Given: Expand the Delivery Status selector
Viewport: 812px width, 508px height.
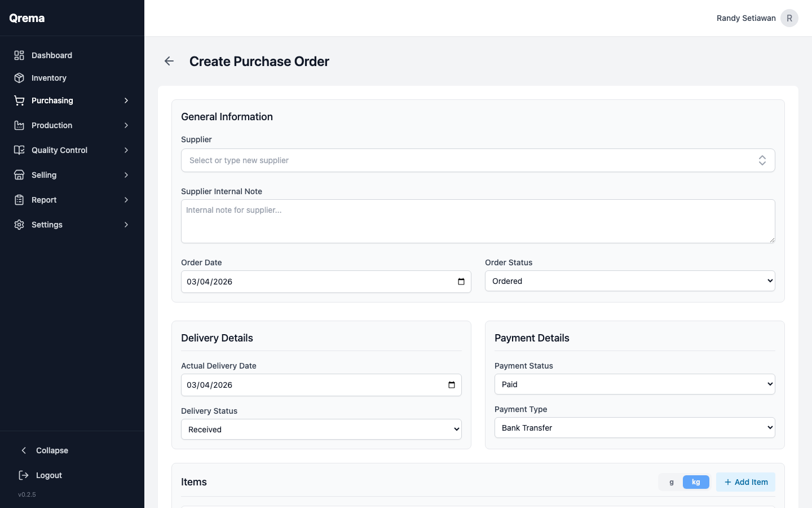Looking at the screenshot, I should [321, 429].
